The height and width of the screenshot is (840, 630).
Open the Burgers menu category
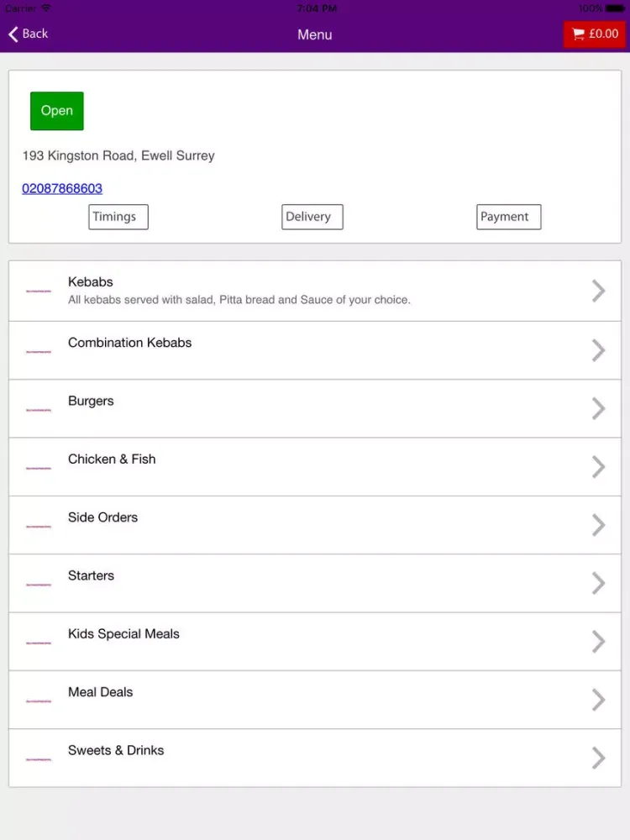point(315,409)
